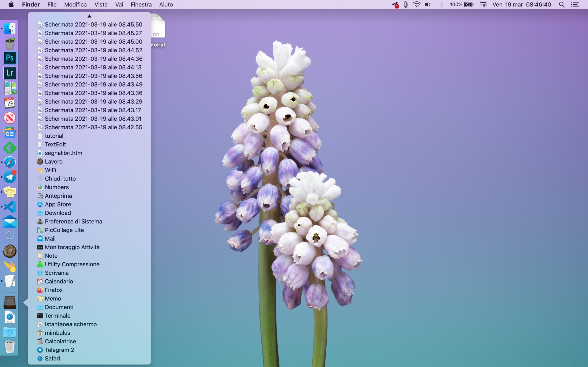Open the Wi-Fi status menu

tap(416, 5)
